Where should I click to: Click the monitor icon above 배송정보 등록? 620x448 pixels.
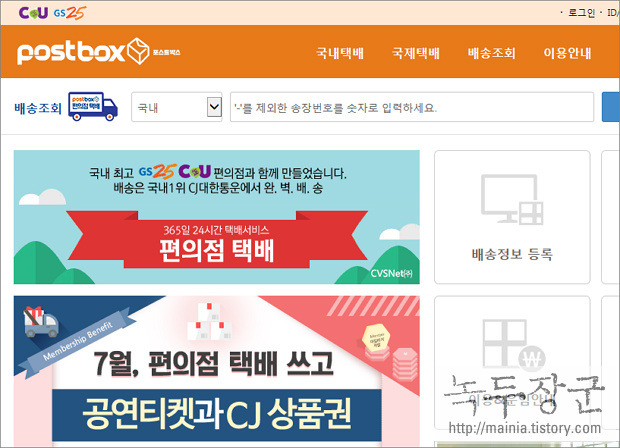(512, 199)
